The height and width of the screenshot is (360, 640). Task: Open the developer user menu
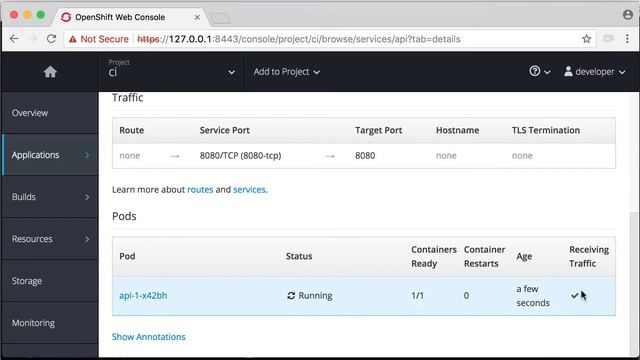pyautogui.click(x=594, y=72)
